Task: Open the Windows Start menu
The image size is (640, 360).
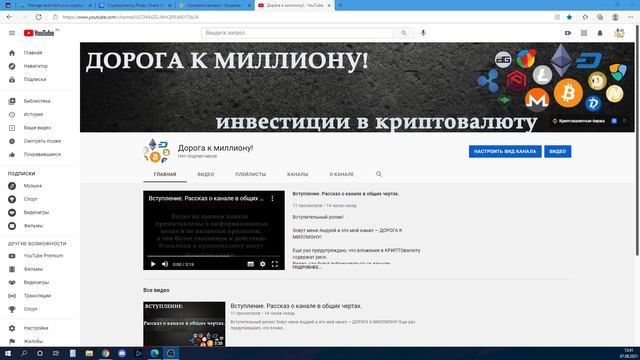Action: coord(8,353)
